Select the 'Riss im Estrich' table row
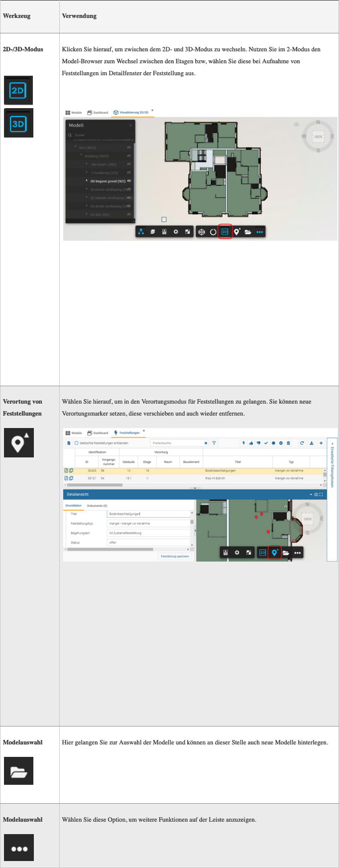Screen dimensions: 339x868 pyautogui.click(x=215, y=478)
